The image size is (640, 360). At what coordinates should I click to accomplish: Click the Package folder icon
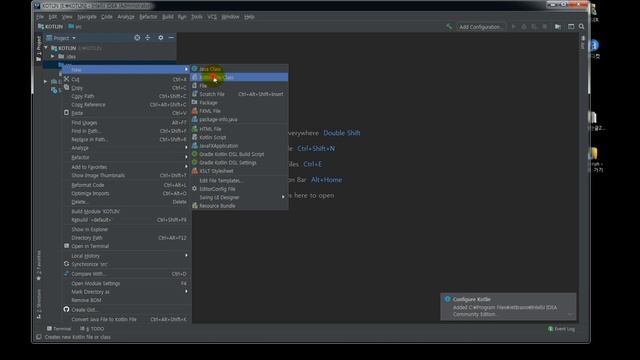195,102
